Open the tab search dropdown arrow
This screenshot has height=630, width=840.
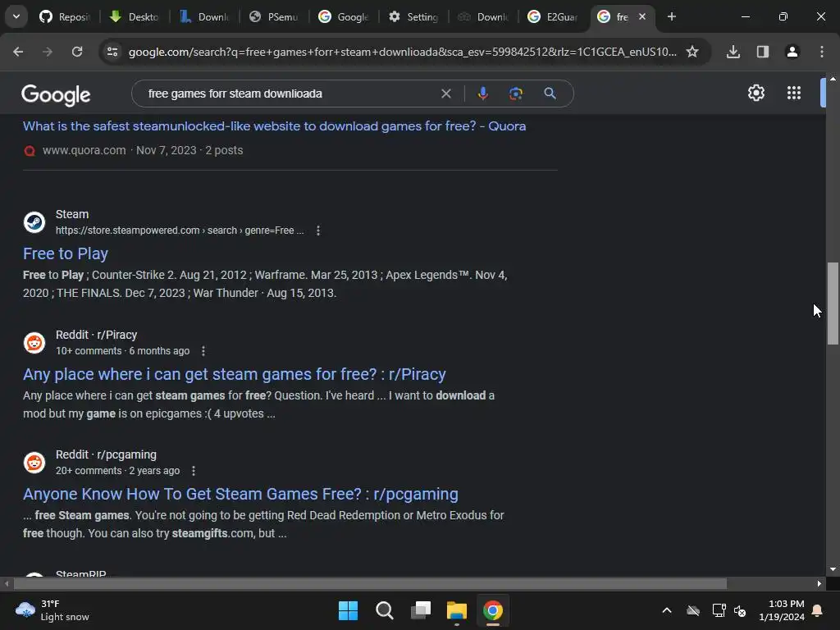coord(16,16)
